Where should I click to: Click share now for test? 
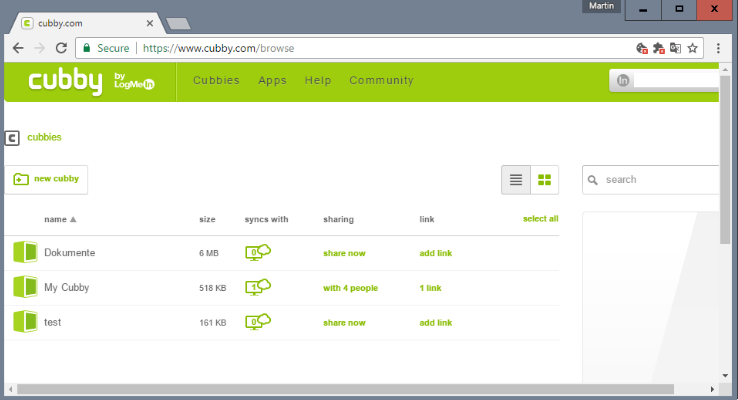(x=344, y=323)
